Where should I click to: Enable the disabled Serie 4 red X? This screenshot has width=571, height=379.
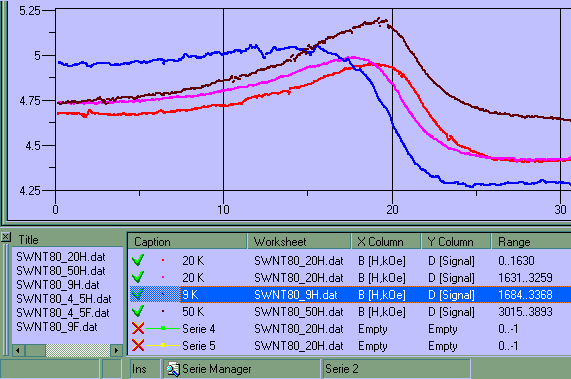click(x=138, y=328)
